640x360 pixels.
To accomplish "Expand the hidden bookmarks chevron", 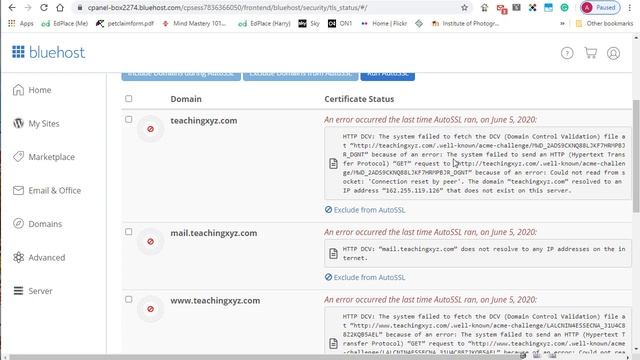I will 562,24.
